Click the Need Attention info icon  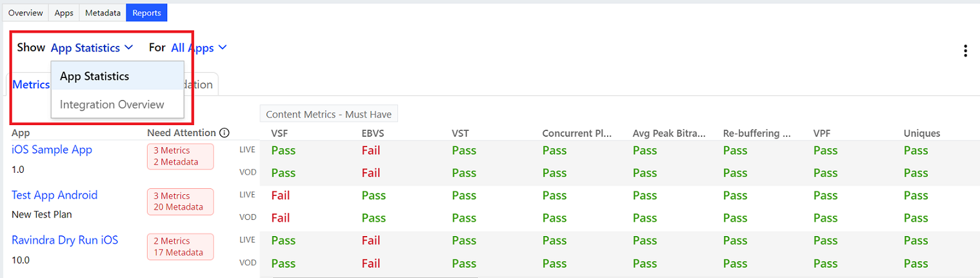(225, 133)
